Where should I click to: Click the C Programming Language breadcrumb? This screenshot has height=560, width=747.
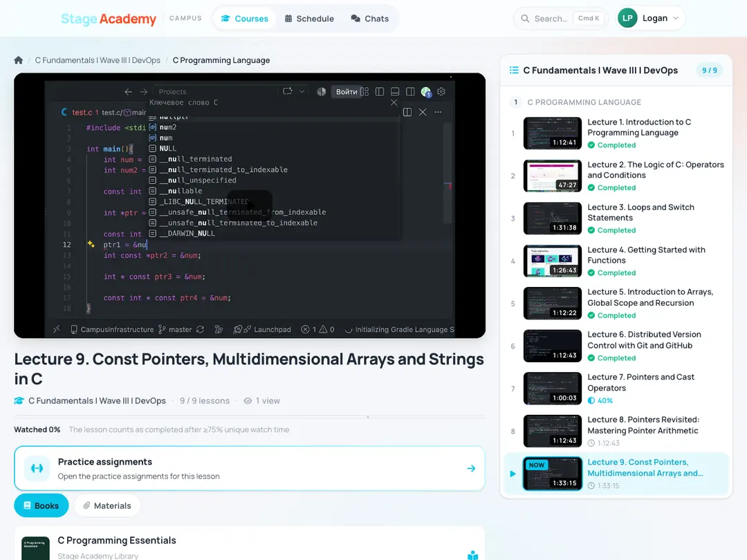click(221, 60)
